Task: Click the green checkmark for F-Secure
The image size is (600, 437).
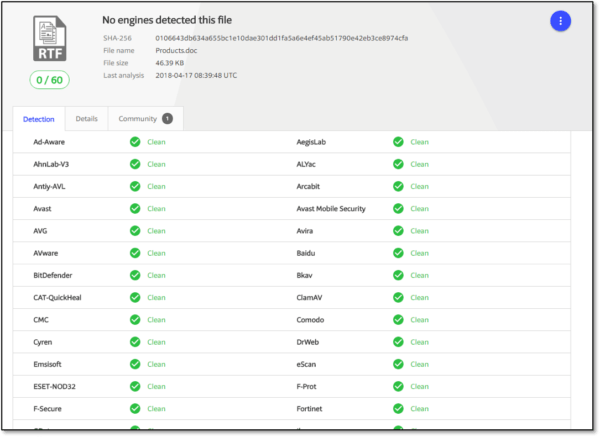Action: (135, 409)
